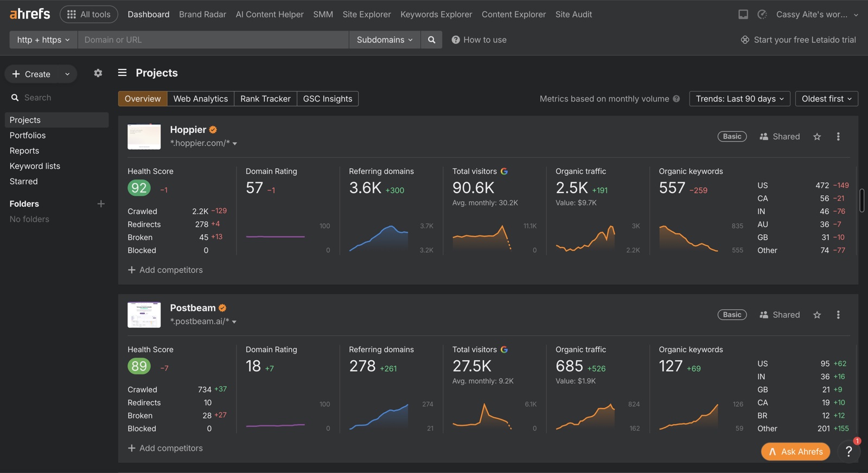
Task: Click the sidebar Search field
Action: click(x=56, y=98)
